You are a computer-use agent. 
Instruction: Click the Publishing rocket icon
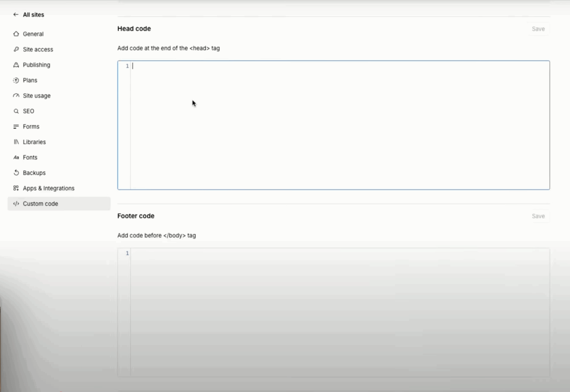[16, 65]
